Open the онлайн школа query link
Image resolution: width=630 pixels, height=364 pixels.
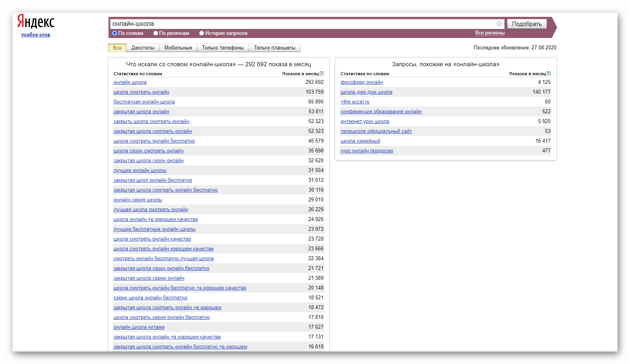130,82
